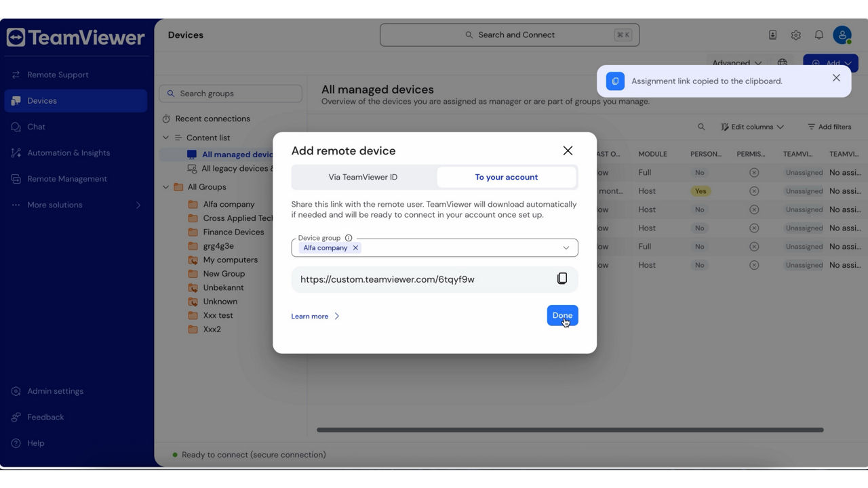Dismiss the clipboard notification
The width and height of the screenshot is (868, 488).
click(x=836, y=78)
